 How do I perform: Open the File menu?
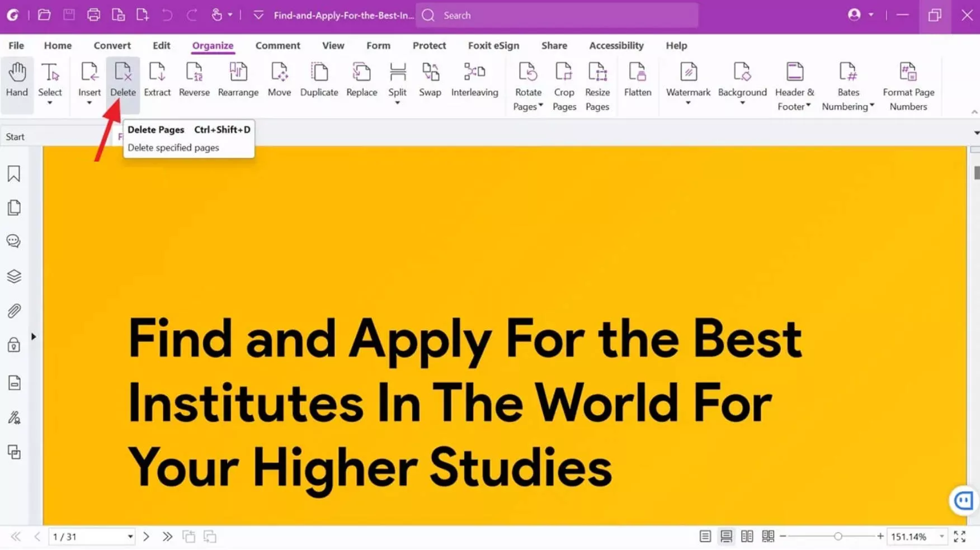[x=16, y=45]
